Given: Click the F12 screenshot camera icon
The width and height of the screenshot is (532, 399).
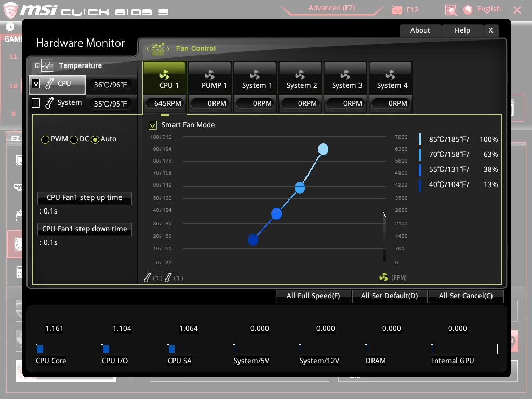Looking at the screenshot, I should [x=397, y=10].
